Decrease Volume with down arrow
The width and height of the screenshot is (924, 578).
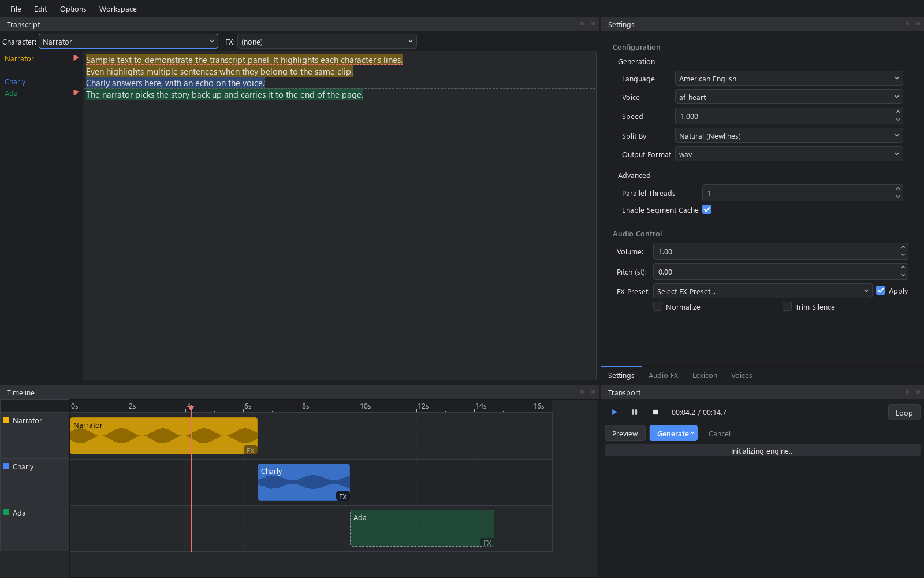coord(903,255)
